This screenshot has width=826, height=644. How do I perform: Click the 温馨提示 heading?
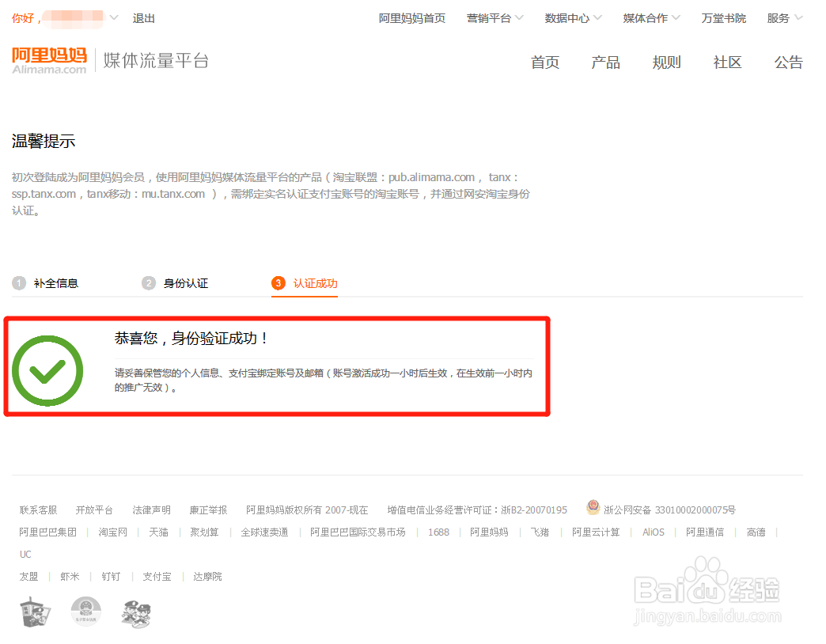pyautogui.click(x=44, y=141)
